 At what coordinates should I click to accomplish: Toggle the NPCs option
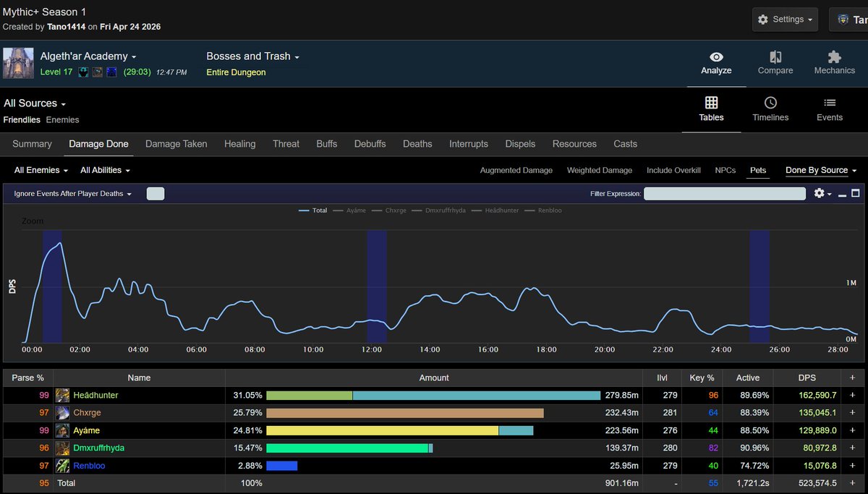[x=726, y=171]
